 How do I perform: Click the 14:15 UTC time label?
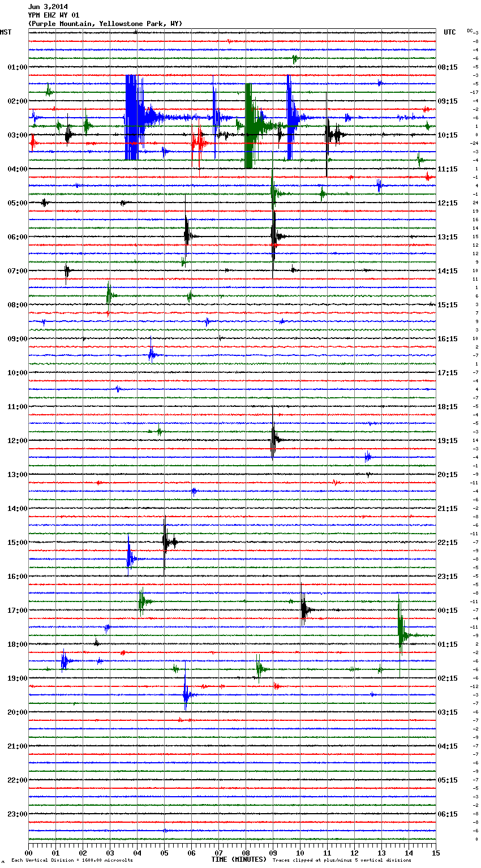[x=448, y=271]
